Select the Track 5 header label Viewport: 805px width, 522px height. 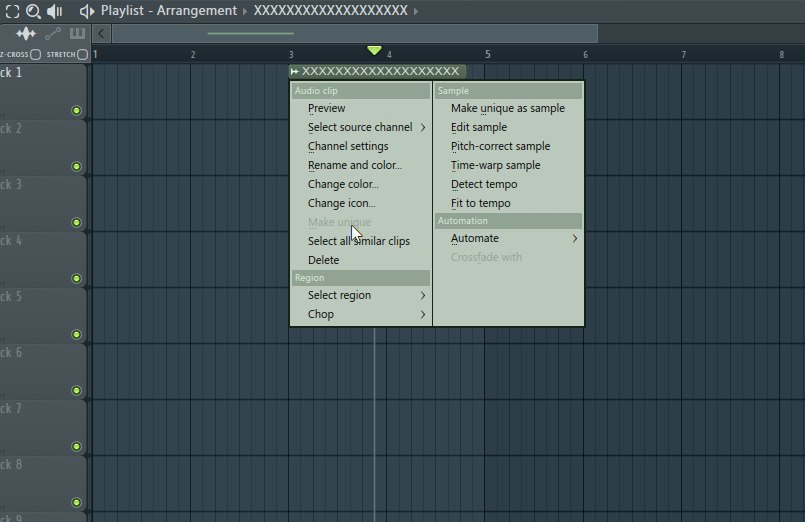(x=11, y=297)
